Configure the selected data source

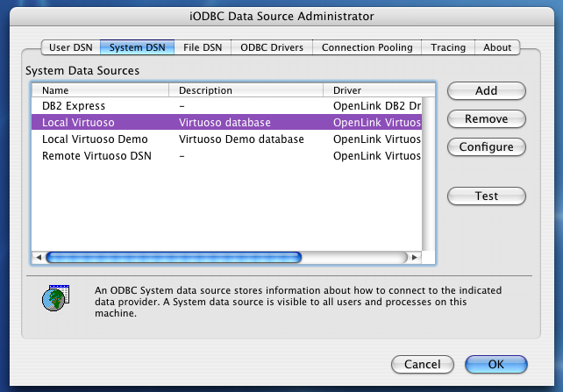click(x=487, y=146)
